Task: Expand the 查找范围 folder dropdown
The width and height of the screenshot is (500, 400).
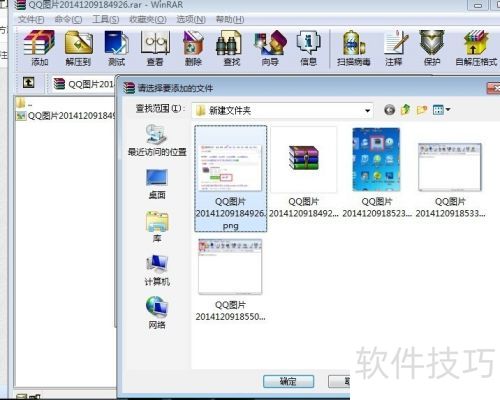Action: point(367,111)
